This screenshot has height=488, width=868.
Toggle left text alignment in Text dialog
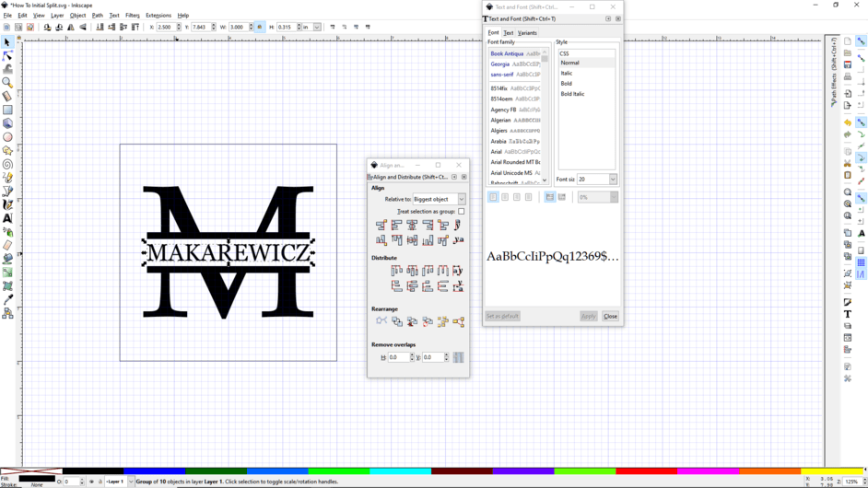point(493,197)
